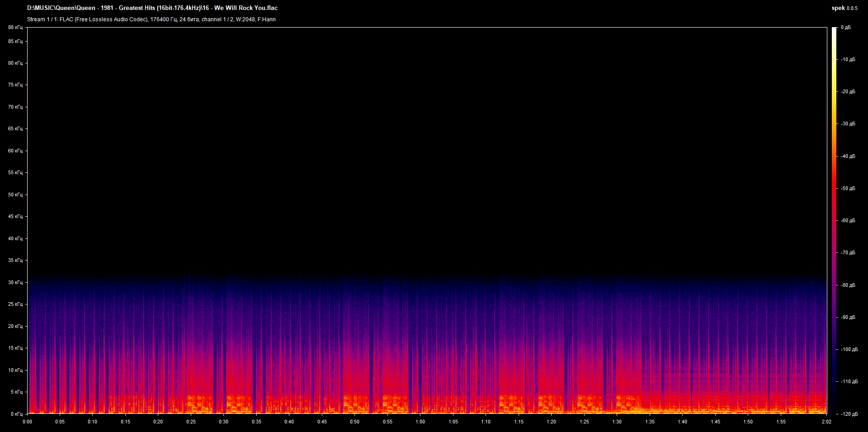Click the 1:10 time axis label

[486, 422]
